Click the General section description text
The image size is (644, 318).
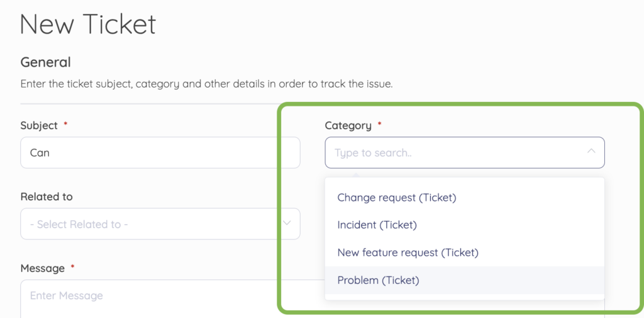tap(207, 85)
